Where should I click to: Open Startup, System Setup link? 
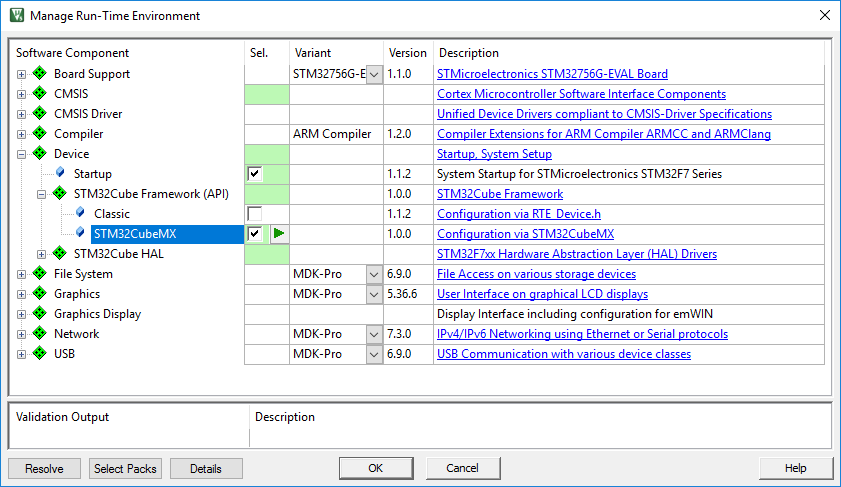point(494,153)
